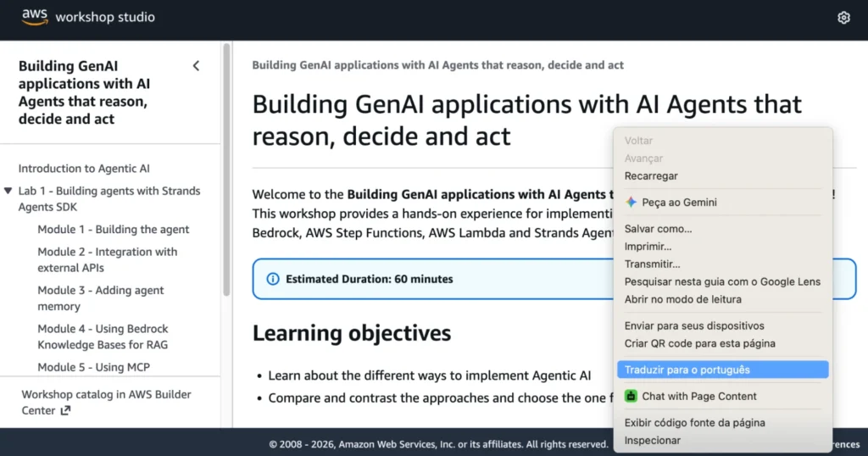Screen dimensions: 868x456
Task: Click the main page title heading
Action: pyautogui.click(x=527, y=120)
